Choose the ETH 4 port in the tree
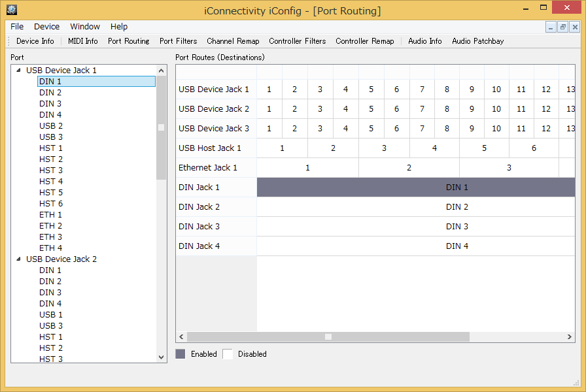586x392 pixels. tap(50, 248)
